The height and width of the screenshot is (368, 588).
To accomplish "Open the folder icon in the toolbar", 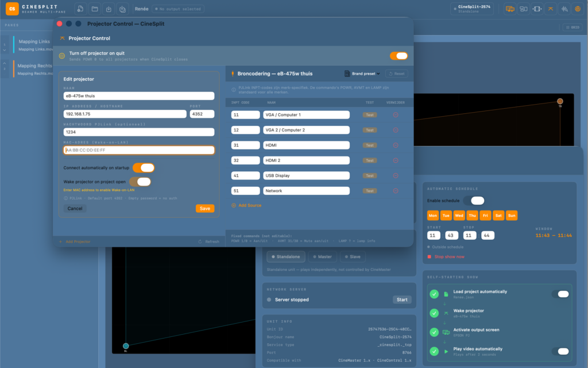I will pyautogui.click(x=95, y=9).
